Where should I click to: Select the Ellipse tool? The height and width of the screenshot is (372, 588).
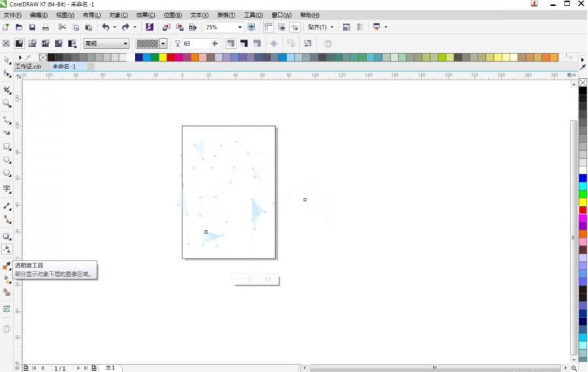(x=7, y=160)
